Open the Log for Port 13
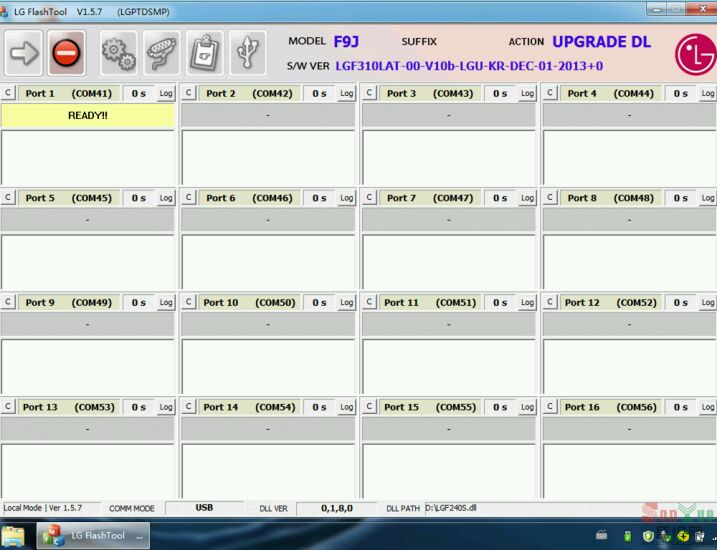717x550 pixels. tap(166, 407)
